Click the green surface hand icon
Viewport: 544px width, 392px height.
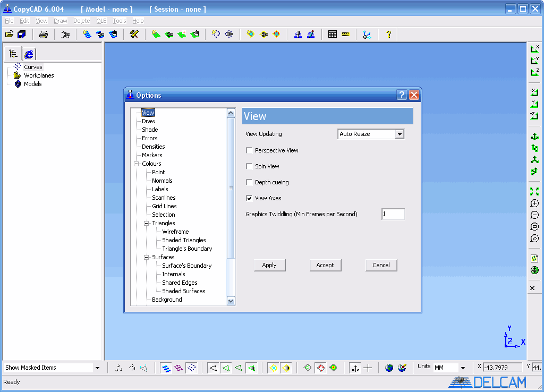pyautogui.click(x=195, y=34)
